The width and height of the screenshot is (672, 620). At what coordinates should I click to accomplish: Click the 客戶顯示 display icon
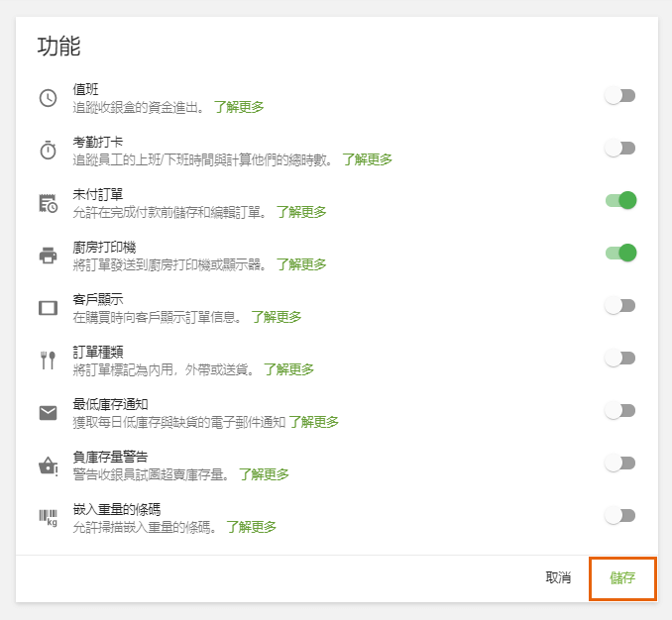click(x=48, y=307)
